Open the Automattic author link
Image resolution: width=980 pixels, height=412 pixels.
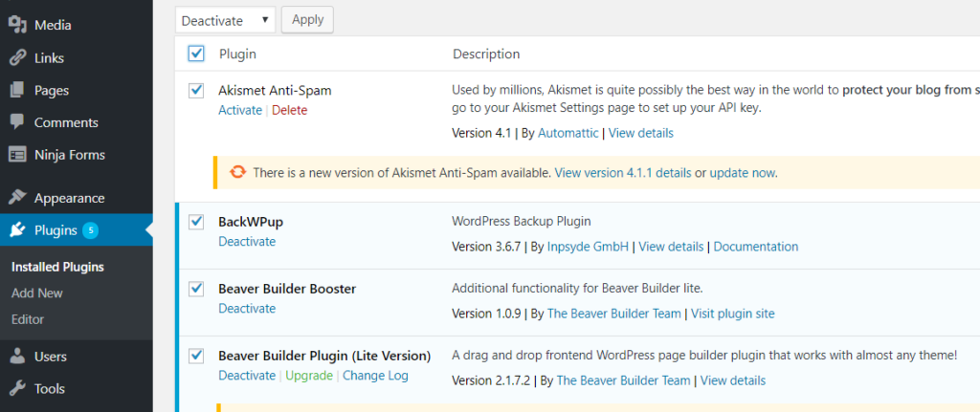(x=568, y=133)
